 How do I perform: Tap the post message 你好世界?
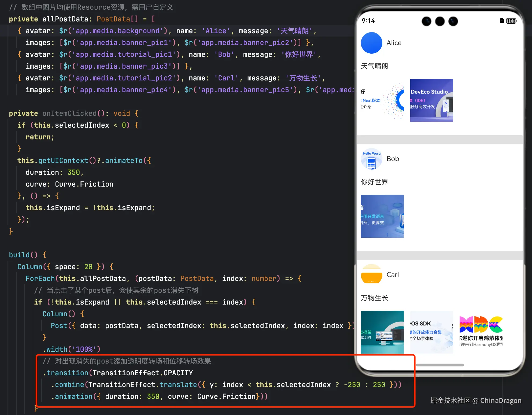(374, 182)
